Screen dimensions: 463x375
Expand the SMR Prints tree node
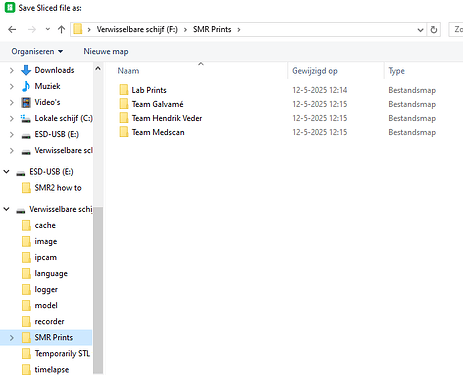click(12, 338)
